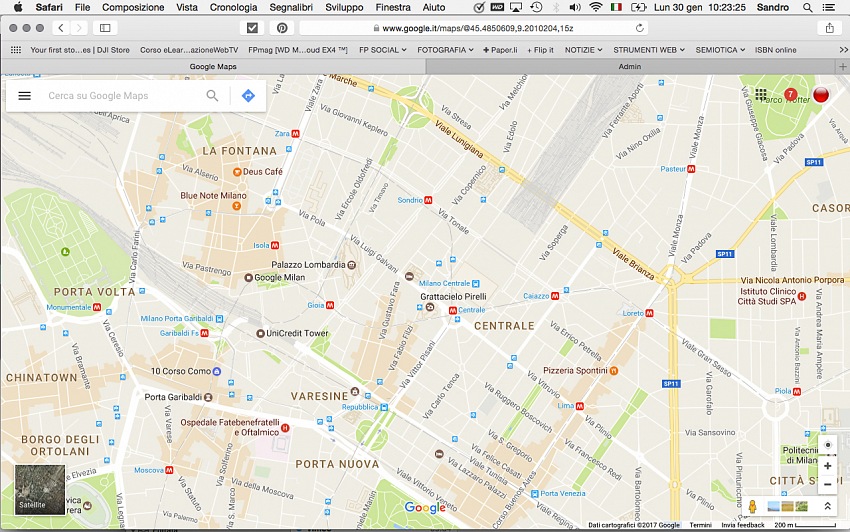The image size is (850, 532).
Task: Open the Google apps grid icon
Action: pos(761,94)
